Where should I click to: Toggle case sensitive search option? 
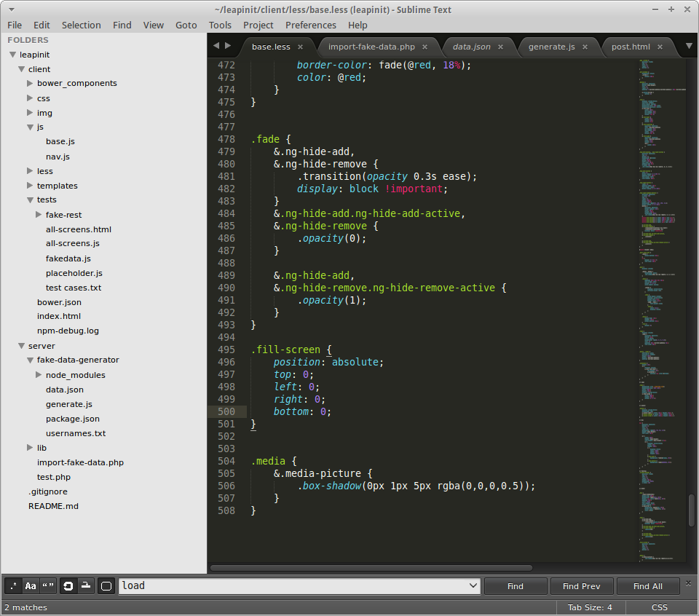[31, 586]
